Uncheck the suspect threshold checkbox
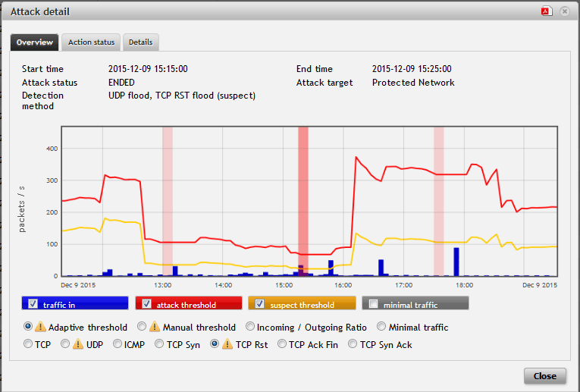Screen dimensions: 580x392 (259, 304)
